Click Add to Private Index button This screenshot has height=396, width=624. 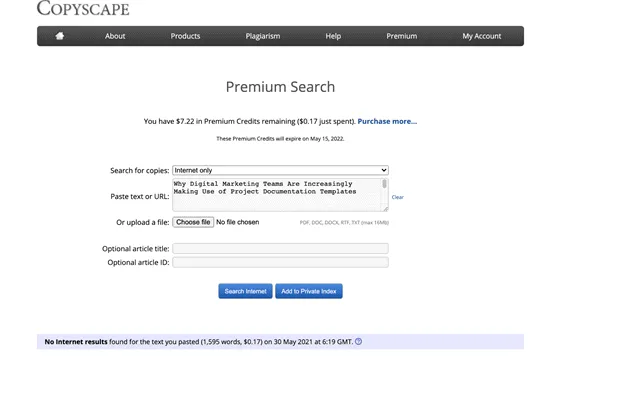[x=309, y=291]
